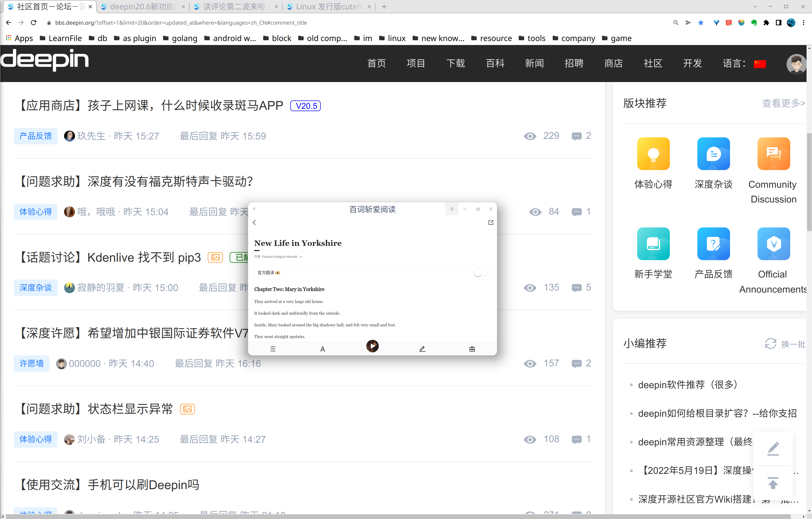Click 查看更多 link in 版块推荐
The image size is (812, 519).
click(783, 103)
